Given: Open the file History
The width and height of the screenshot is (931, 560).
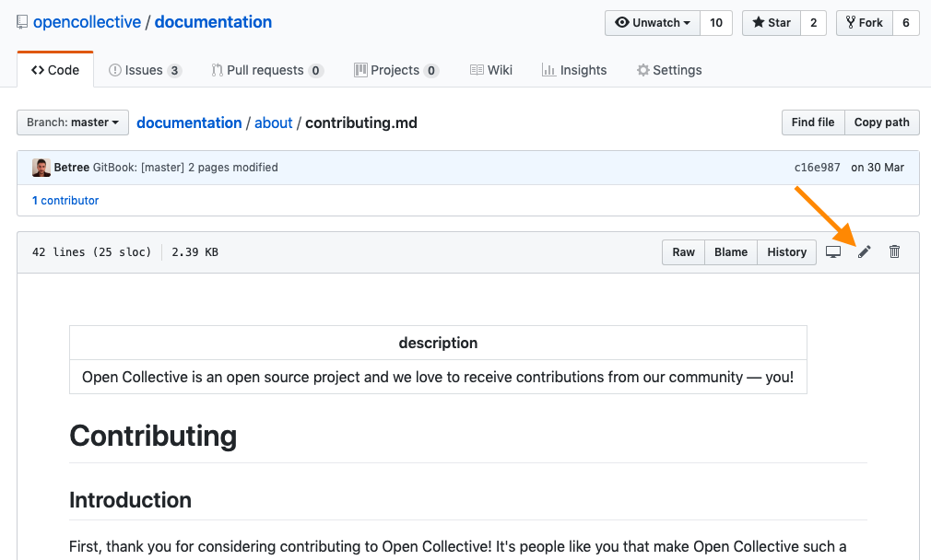Looking at the screenshot, I should pos(786,252).
